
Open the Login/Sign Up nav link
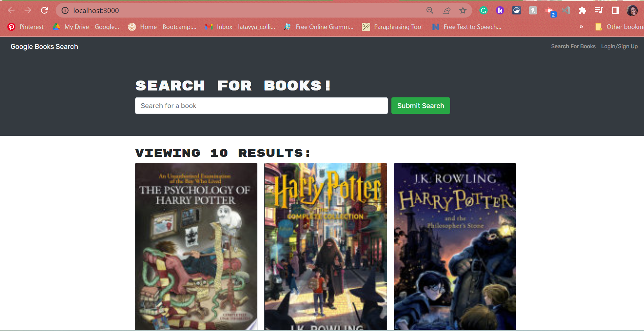coord(619,46)
